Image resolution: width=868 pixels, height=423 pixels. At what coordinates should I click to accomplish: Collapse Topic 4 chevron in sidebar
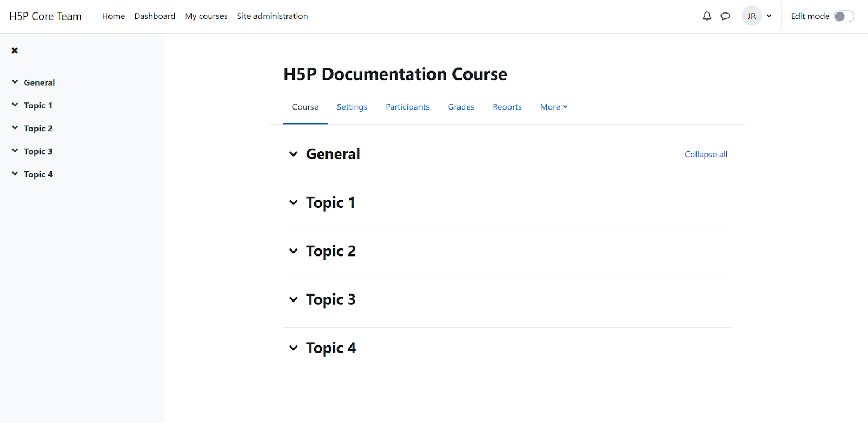point(15,174)
